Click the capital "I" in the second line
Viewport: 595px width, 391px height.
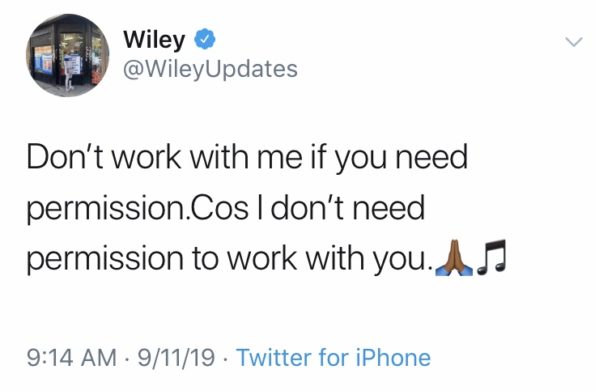point(260,208)
